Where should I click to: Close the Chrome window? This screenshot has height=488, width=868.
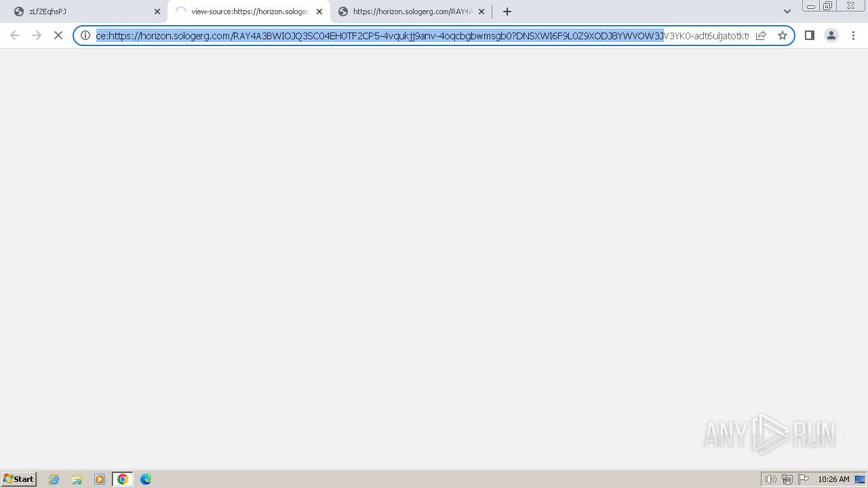850,6
